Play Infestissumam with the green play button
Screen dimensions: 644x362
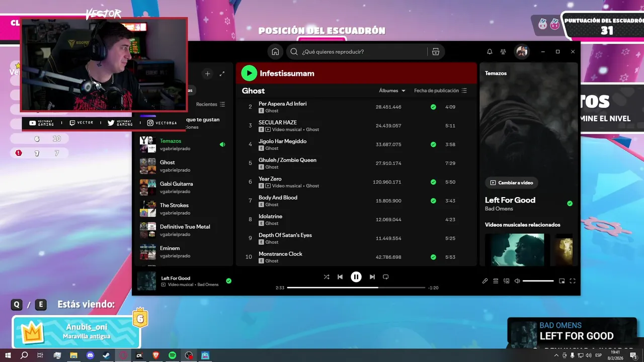pos(249,73)
